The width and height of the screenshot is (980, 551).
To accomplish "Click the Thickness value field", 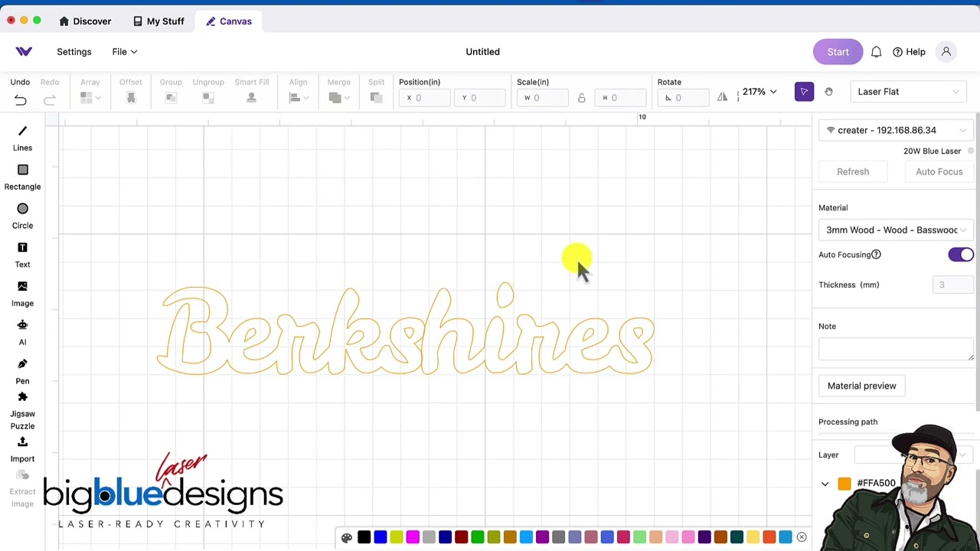I will pyautogui.click(x=952, y=285).
